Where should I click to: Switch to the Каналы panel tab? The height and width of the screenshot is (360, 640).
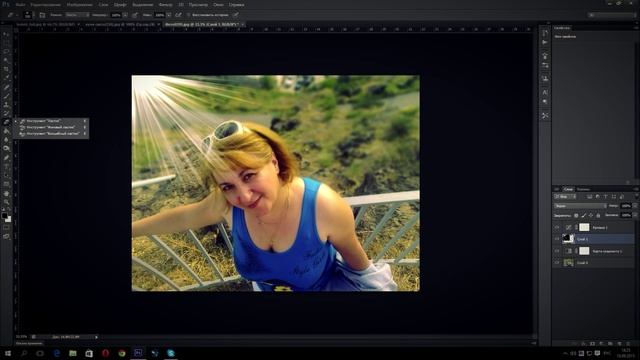(x=583, y=189)
